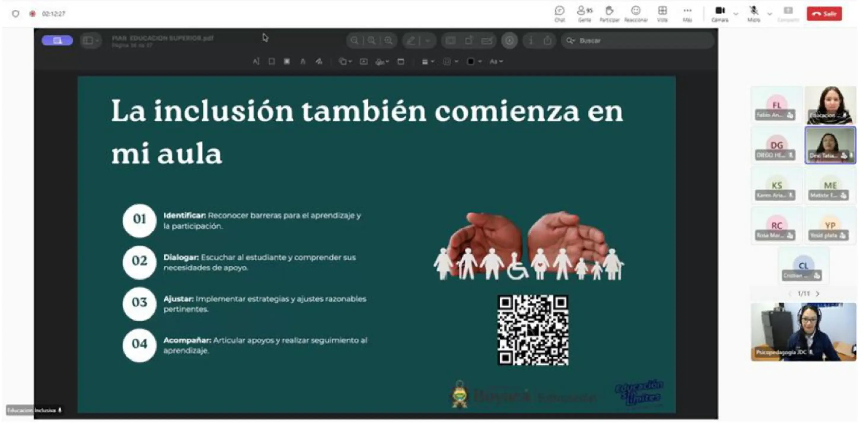Open the document info inspector
The height and width of the screenshot is (433, 868).
click(x=531, y=41)
